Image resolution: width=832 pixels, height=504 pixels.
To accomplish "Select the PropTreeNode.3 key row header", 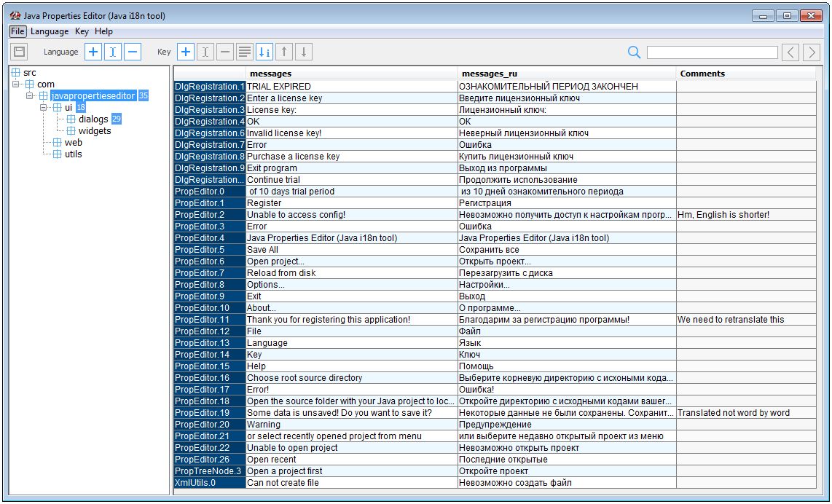I will tap(210, 471).
